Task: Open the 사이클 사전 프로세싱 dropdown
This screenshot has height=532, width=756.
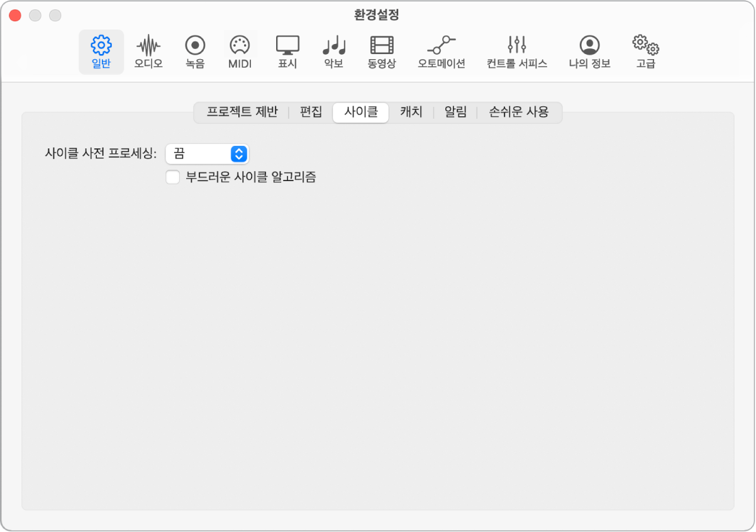Action: click(x=207, y=153)
